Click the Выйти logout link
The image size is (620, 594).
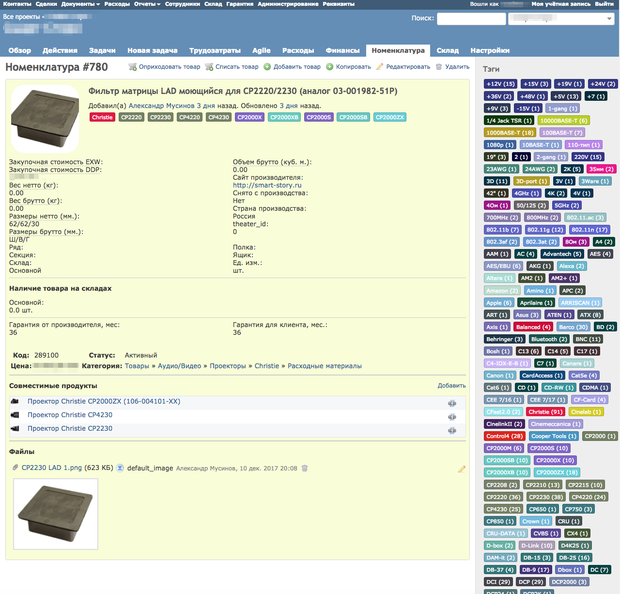[604, 4]
